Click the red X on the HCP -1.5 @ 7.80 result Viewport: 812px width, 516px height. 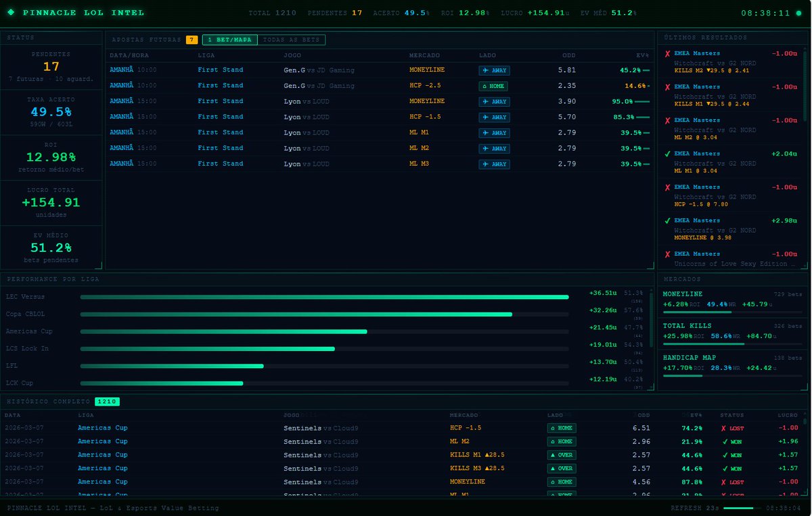coord(668,187)
